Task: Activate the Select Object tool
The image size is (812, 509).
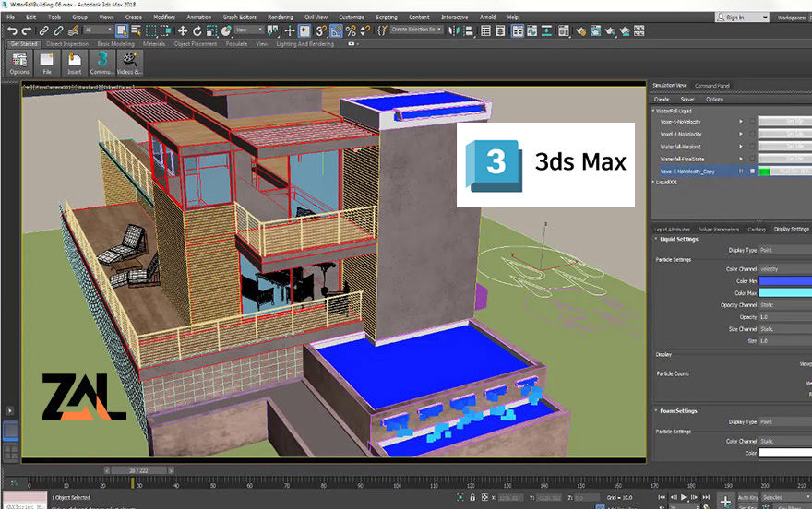Action: 122,31
